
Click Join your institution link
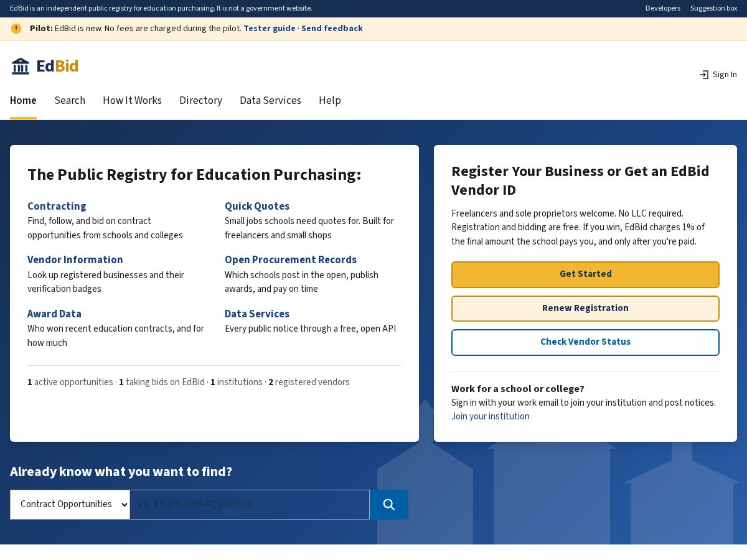[x=491, y=416]
